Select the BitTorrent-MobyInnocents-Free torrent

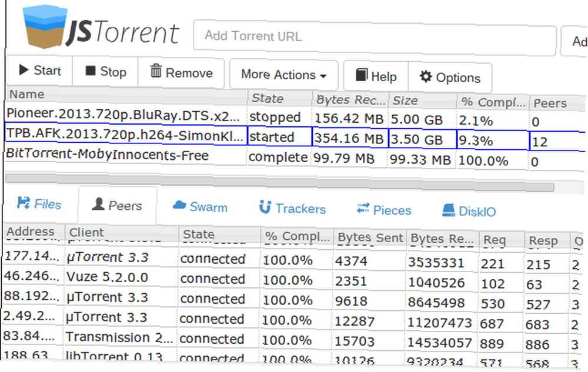click(x=295, y=158)
